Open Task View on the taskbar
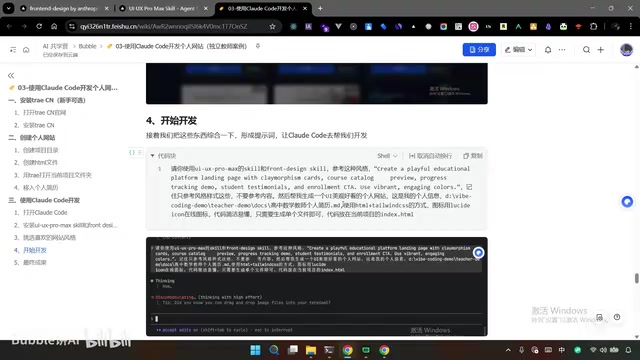The width and height of the screenshot is (640, 360). [293, 350]
